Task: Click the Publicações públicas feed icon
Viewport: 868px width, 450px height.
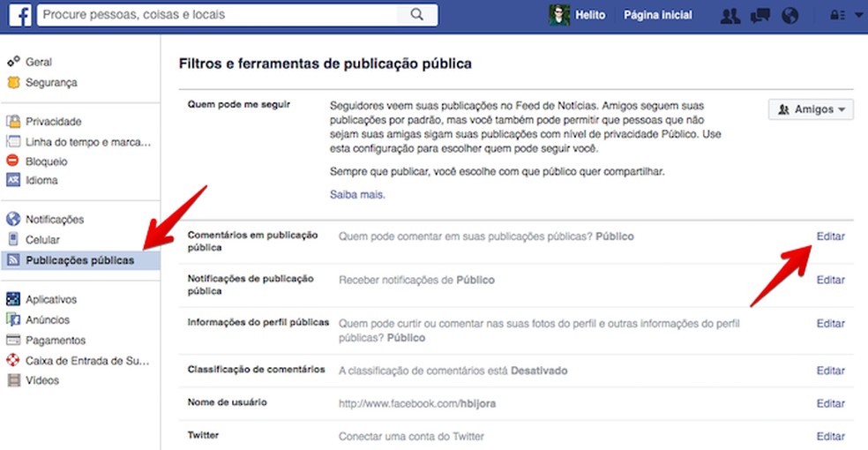Action: pyautogui.click(x=13, y=259)
